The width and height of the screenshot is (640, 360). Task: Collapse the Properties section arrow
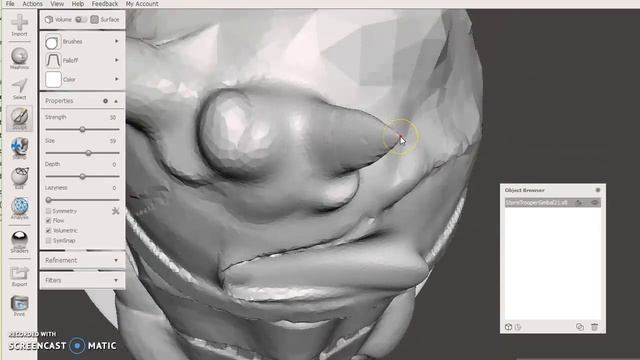click(x=116, y=101)
